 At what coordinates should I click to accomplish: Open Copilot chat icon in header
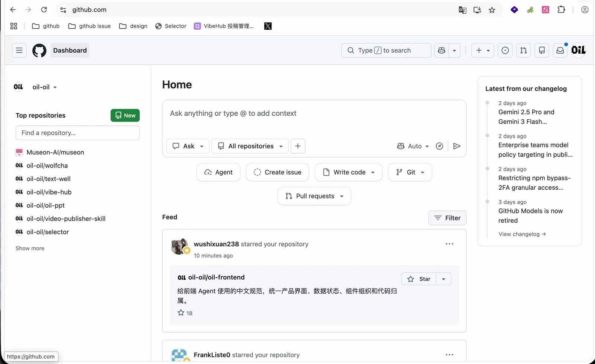[x=441, y=51]
